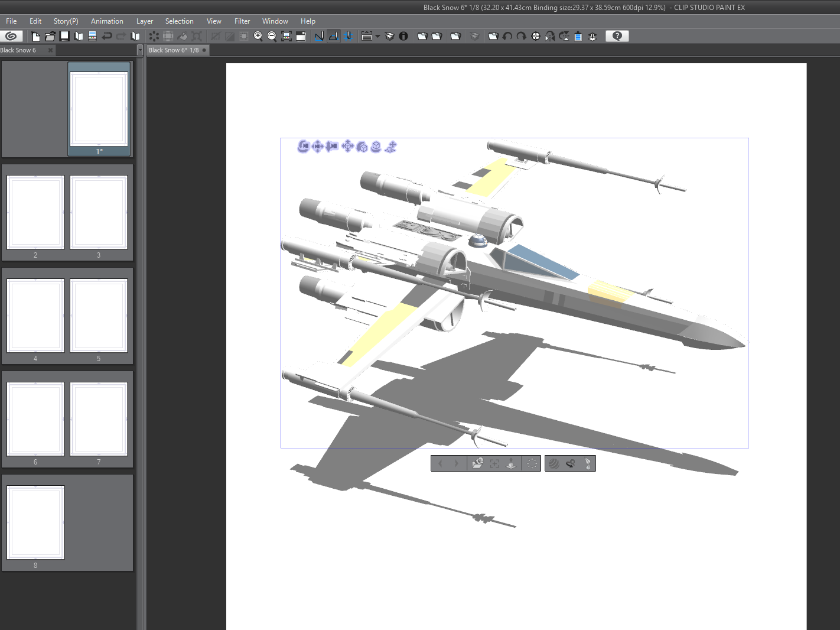
Task: Open the File menu
Action: tap(11, 21)
